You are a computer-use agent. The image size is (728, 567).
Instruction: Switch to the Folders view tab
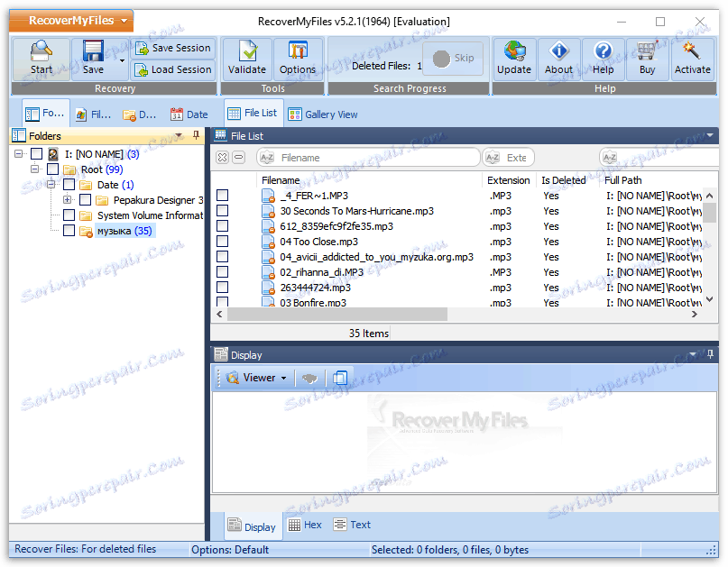[x=45, y=114]
